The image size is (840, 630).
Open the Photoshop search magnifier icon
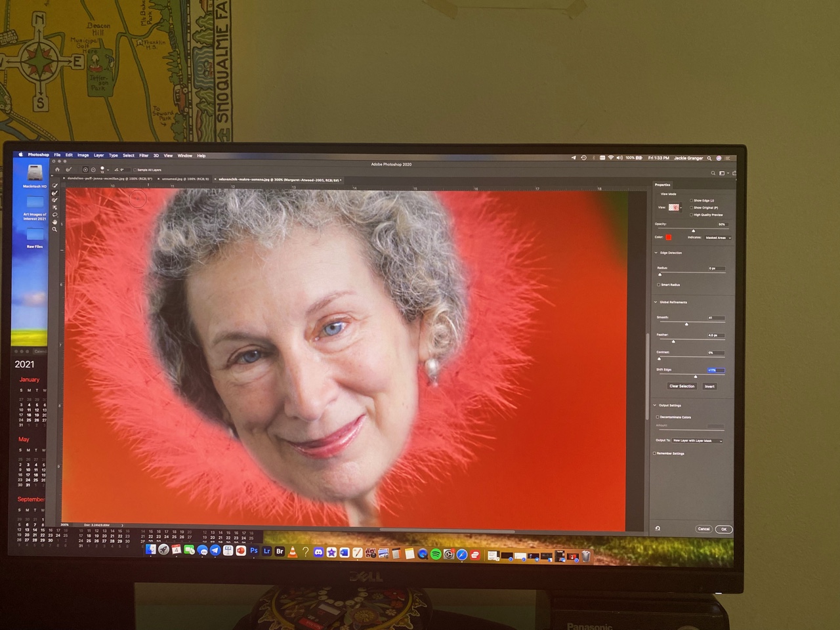pyautogui.click(x=713, y=173)
